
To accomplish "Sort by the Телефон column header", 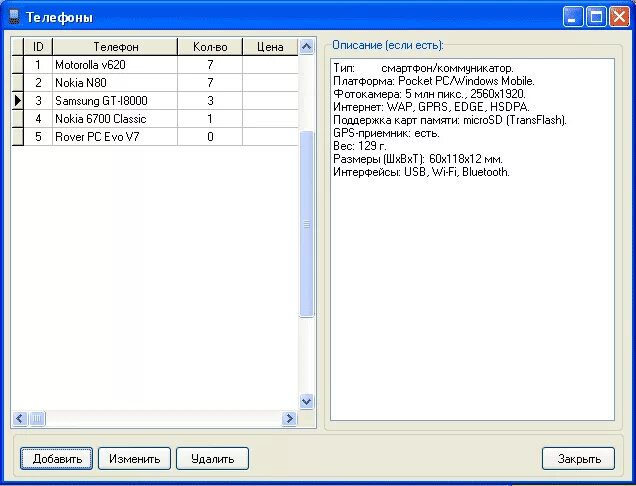I will tap(115, 47).
